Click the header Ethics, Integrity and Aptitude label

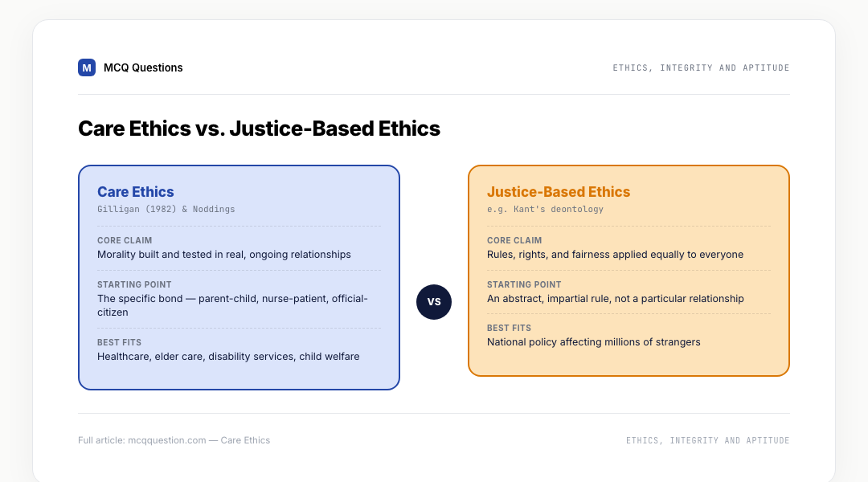(x=701, y=67)
